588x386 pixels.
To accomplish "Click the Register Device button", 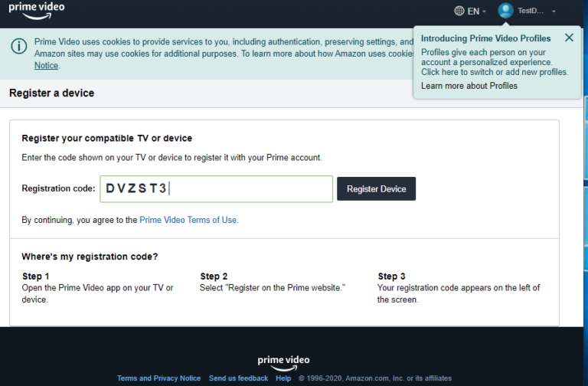I will click(x=376, y=188).
